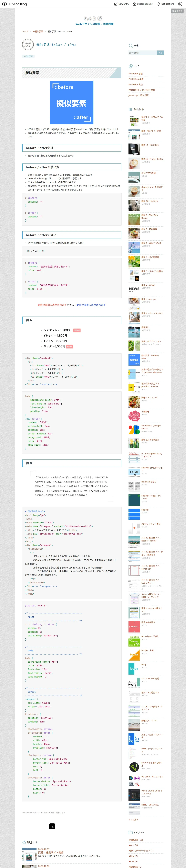
Task: Open Illustrator 実践 sidebar link
Action: tap(135, 85)
